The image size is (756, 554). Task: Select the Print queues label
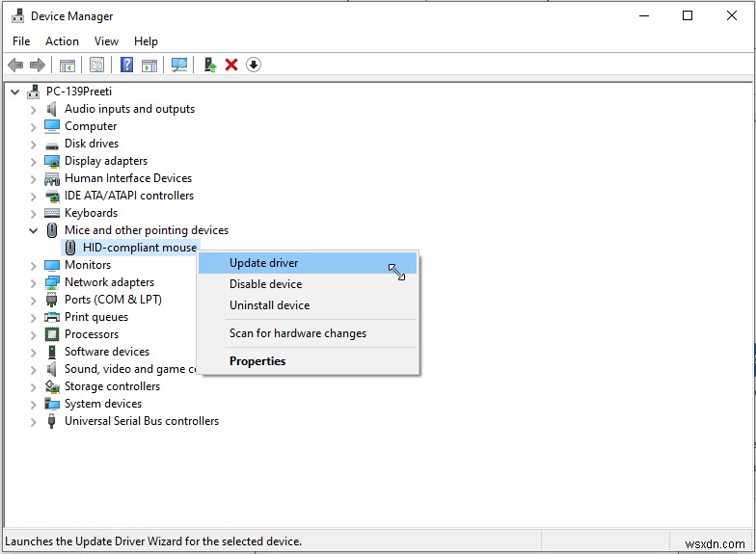pos(96,317)
